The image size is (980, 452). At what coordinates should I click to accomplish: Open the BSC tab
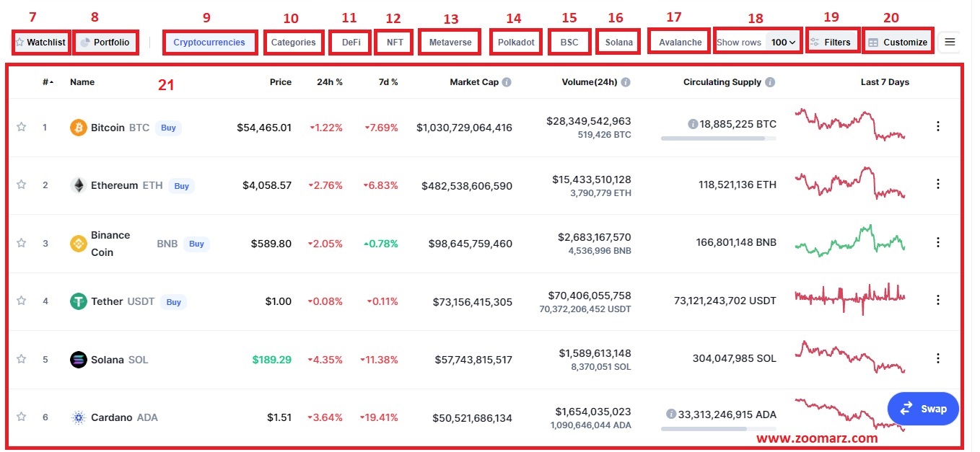[x=569, y=43]
